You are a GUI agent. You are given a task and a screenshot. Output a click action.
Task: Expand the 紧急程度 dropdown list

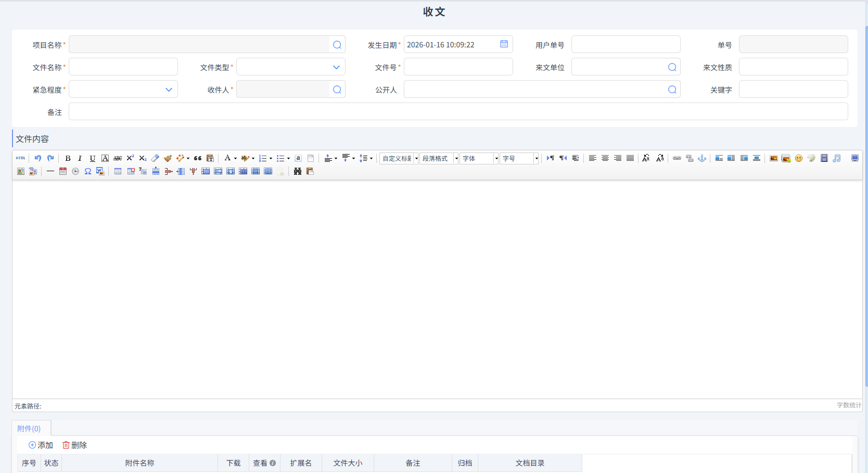point(123,90)
